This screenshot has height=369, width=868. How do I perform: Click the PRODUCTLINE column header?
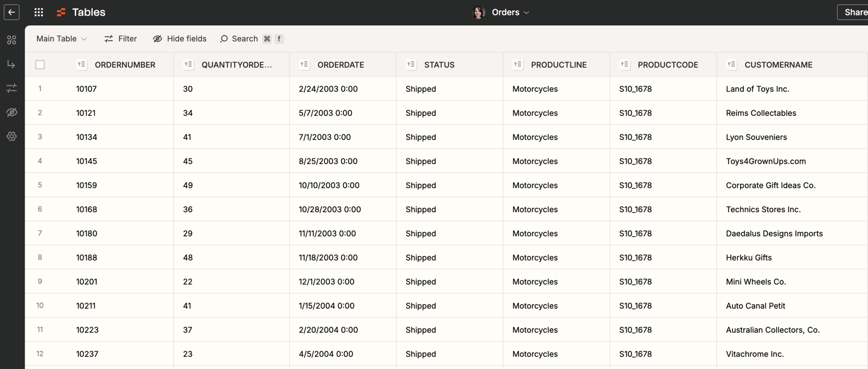pyautogui.click(x=558, y=65)
